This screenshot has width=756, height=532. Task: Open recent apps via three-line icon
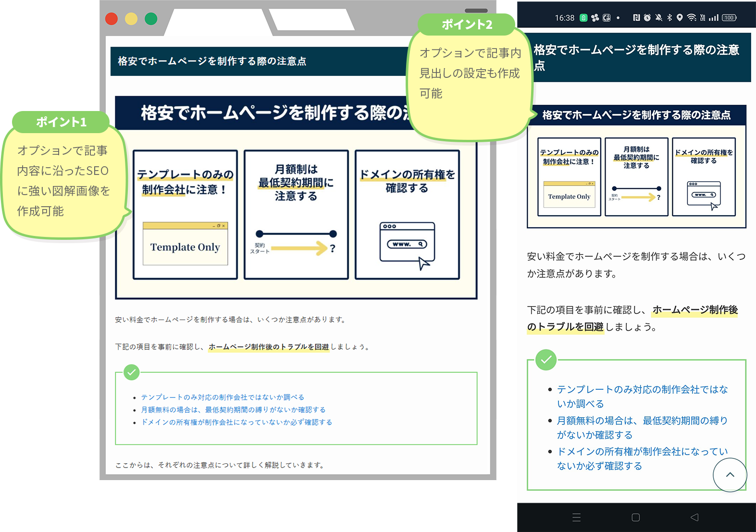pos(577,518)
